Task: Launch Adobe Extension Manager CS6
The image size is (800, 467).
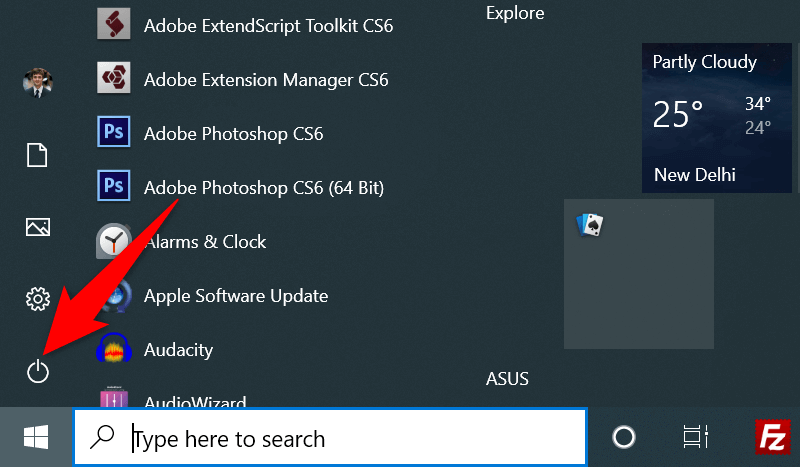Action: pos(265,79)
